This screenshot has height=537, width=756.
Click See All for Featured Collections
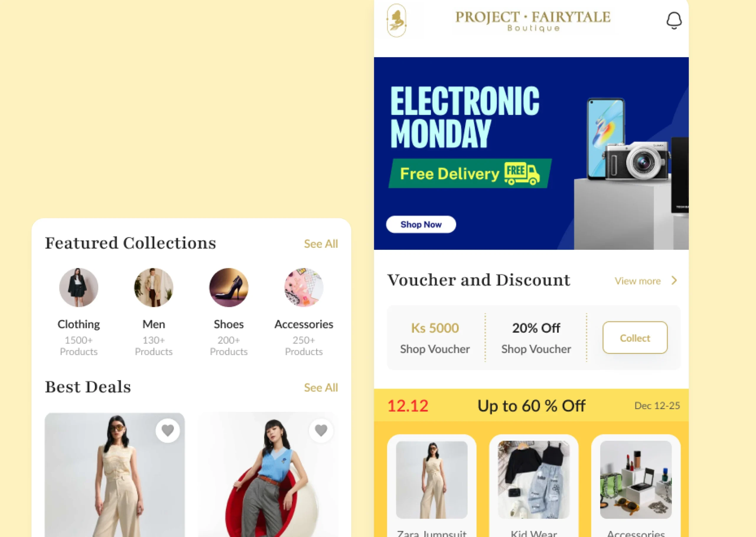321,244
